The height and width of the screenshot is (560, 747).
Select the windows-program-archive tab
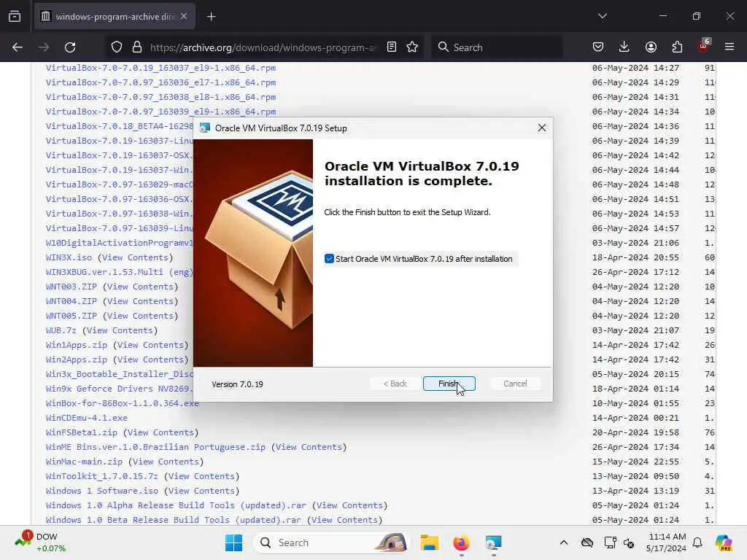115,17
